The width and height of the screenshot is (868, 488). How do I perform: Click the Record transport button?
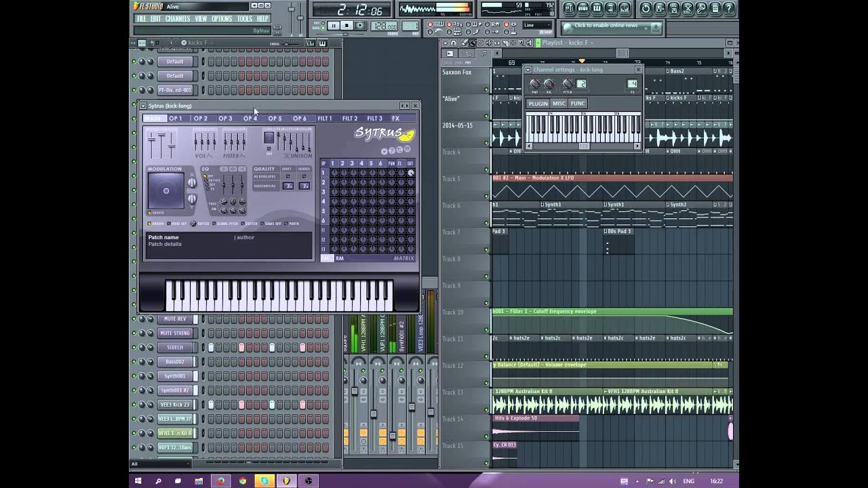click(360, 26)
